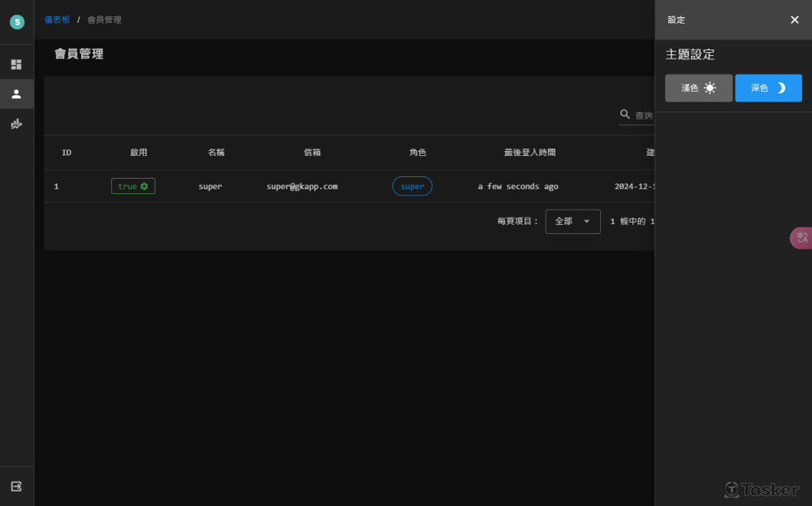812x506 pixels.
Task: Sort table by 名稱 column header
Action: click(216, 153)
